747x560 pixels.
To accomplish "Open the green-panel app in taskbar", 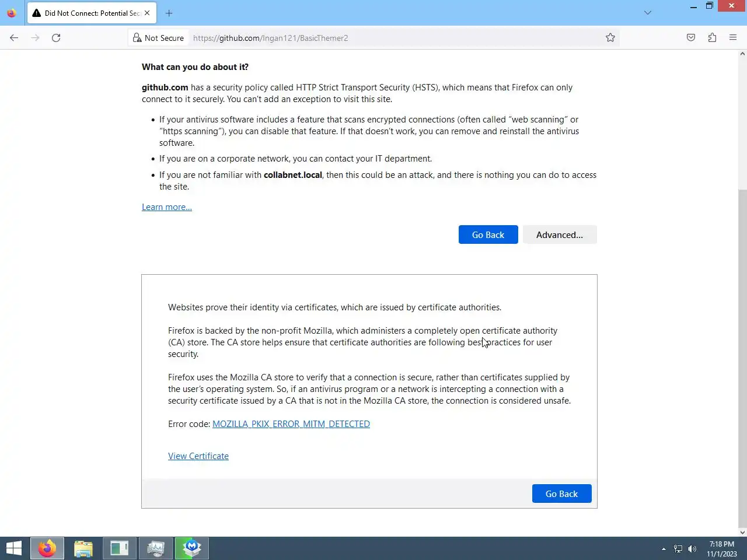I will (x=120, y=548).
